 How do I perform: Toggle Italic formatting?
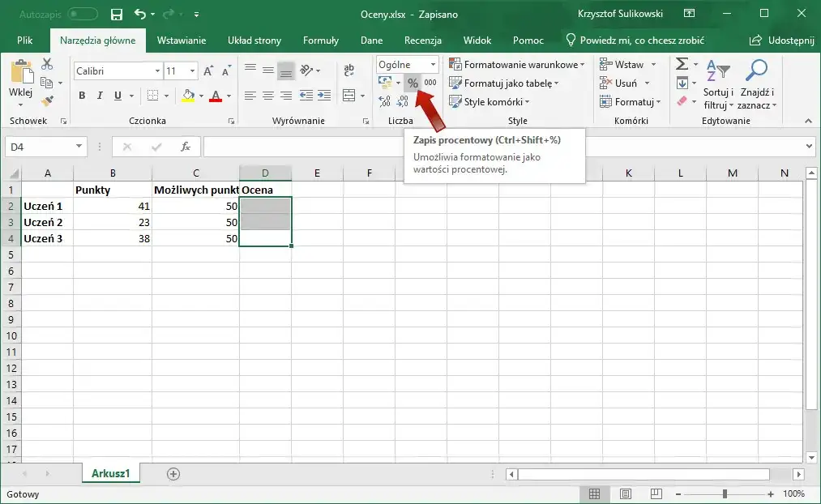click(100, 96)
